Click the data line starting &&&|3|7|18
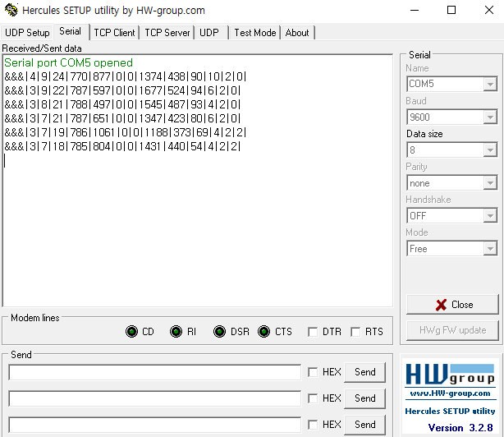This screenshot has height=437, width=504. click(122, 147)
